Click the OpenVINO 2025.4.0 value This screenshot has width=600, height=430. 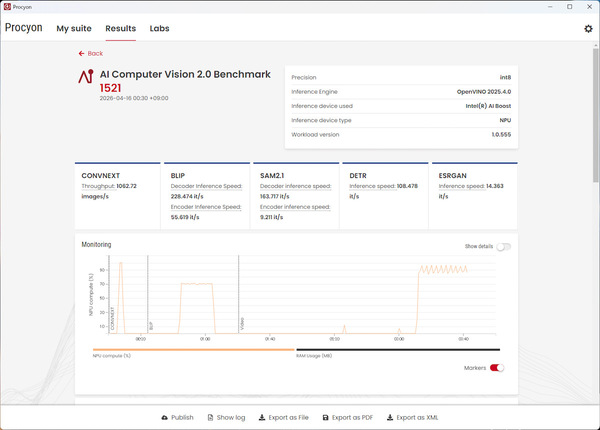click(x=484, y=92)
